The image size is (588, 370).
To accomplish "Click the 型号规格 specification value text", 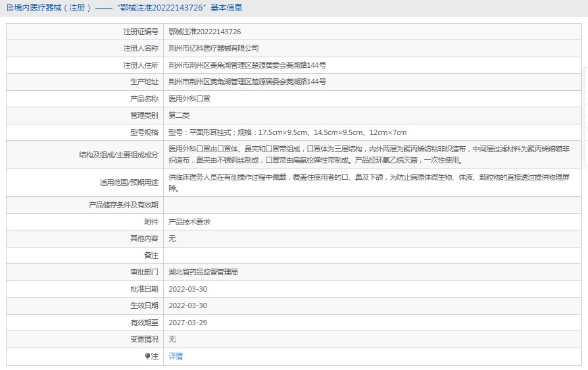I will 287,132.
